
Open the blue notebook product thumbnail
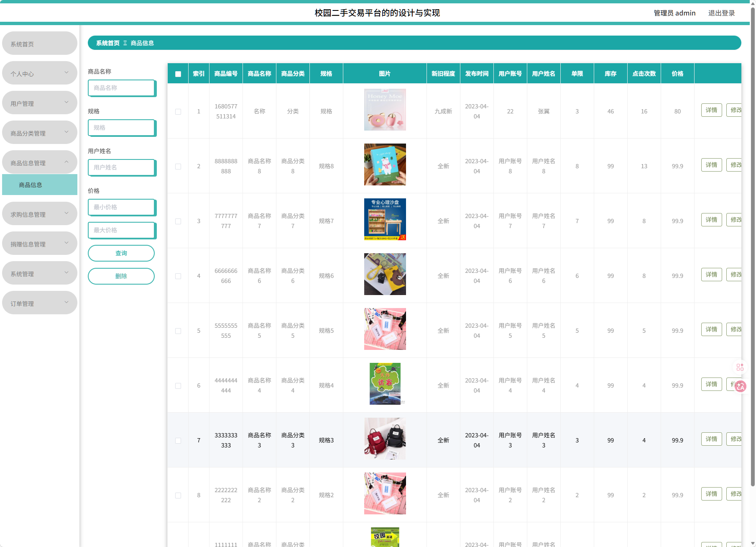(x=385, y=164)
